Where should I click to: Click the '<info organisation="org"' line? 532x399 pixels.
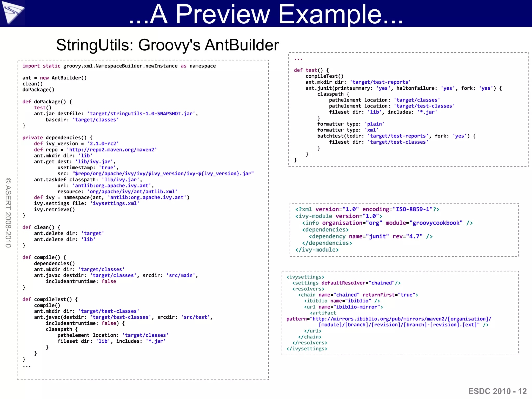pyautogui.click(x=387, y=223)
